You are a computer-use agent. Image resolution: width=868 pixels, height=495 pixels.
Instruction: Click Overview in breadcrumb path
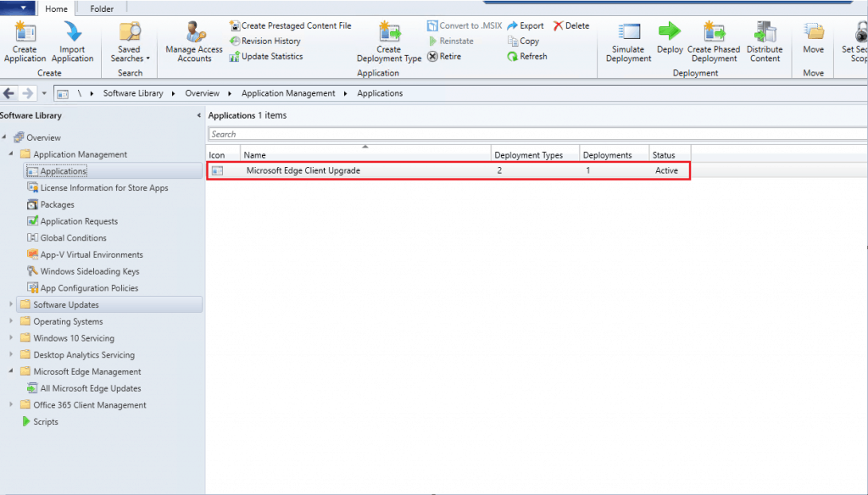tap(202, 93)
